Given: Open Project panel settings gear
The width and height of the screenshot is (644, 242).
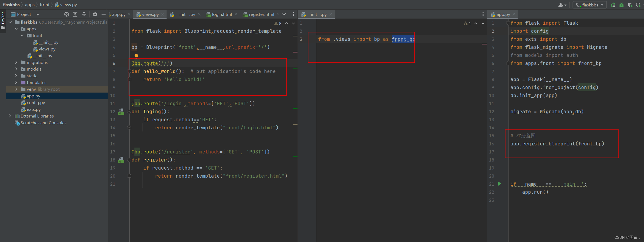Looking at the screenshot, I should (x=95, y=14).
